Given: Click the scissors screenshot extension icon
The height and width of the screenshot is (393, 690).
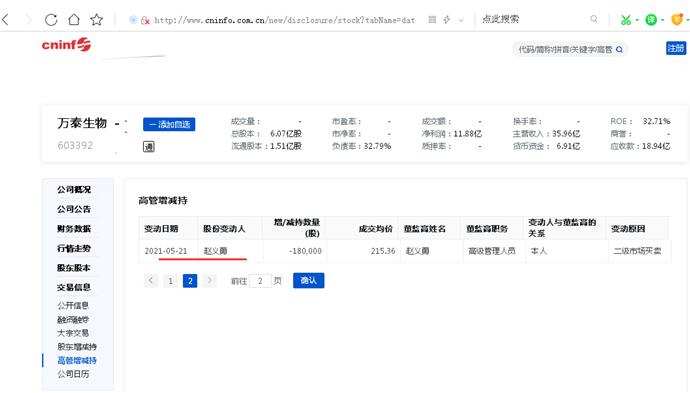Looking at the screenshot, I should (625, 19).
